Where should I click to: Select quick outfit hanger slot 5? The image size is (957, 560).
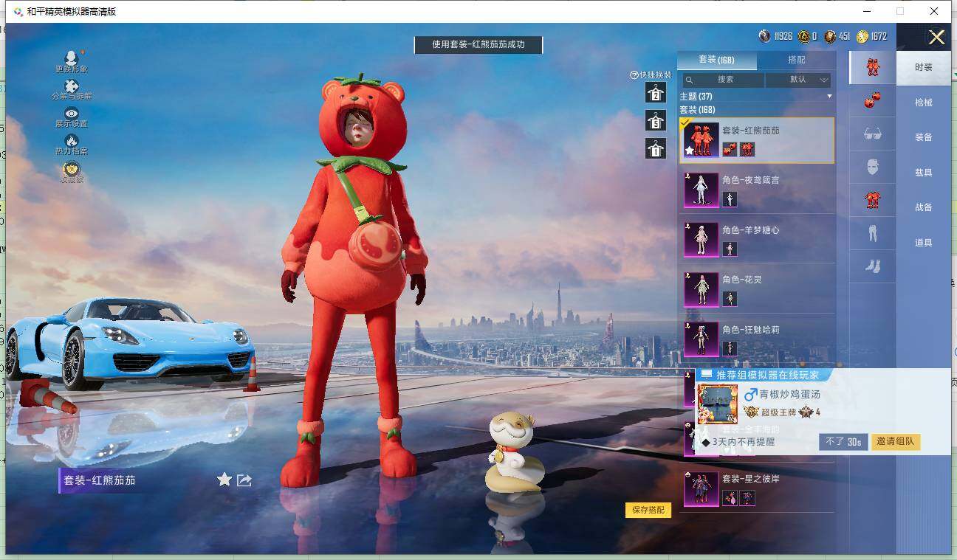(656, 120)
